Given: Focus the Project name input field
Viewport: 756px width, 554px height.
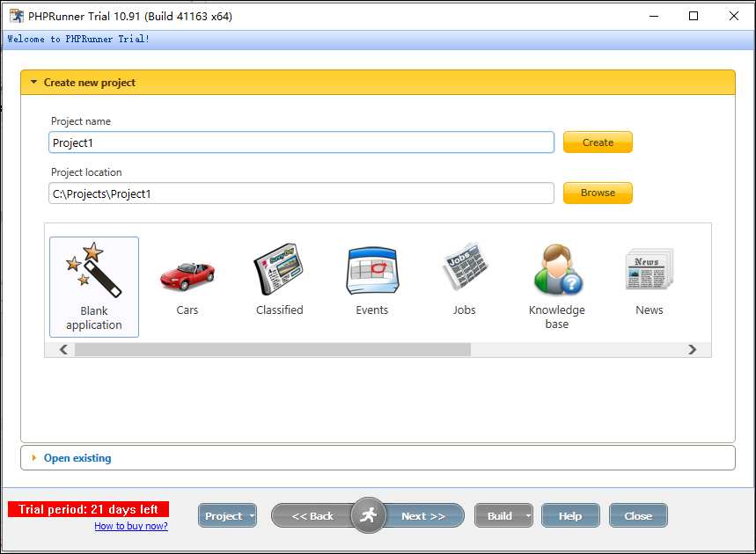Looking at the screenshot, I should 301,142.
